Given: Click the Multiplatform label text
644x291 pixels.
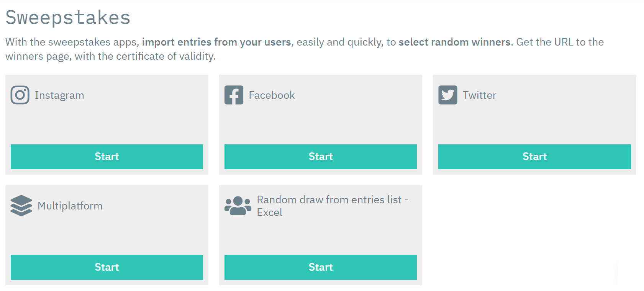Looking at the screenshot, I should [x=70, y=206].
